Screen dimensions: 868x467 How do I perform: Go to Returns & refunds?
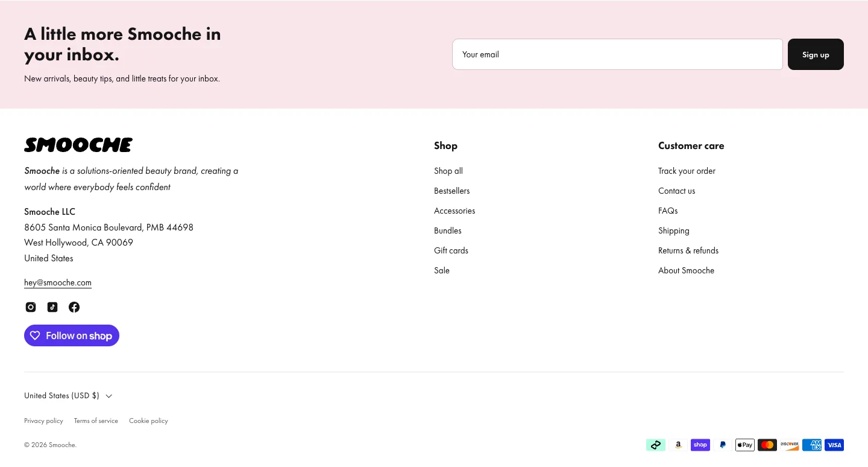(688, 250)
